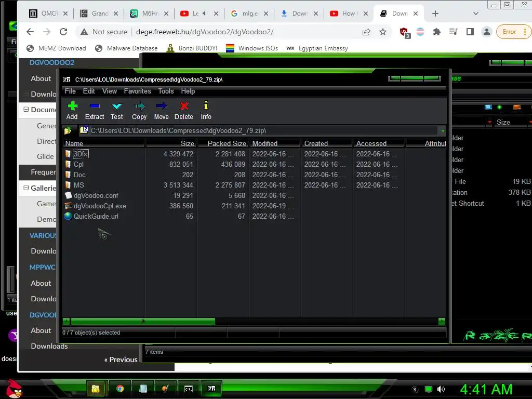Switch to the mlg.e Google tab
The height and width of the screenshot is (399, 532).
[249, 14]
